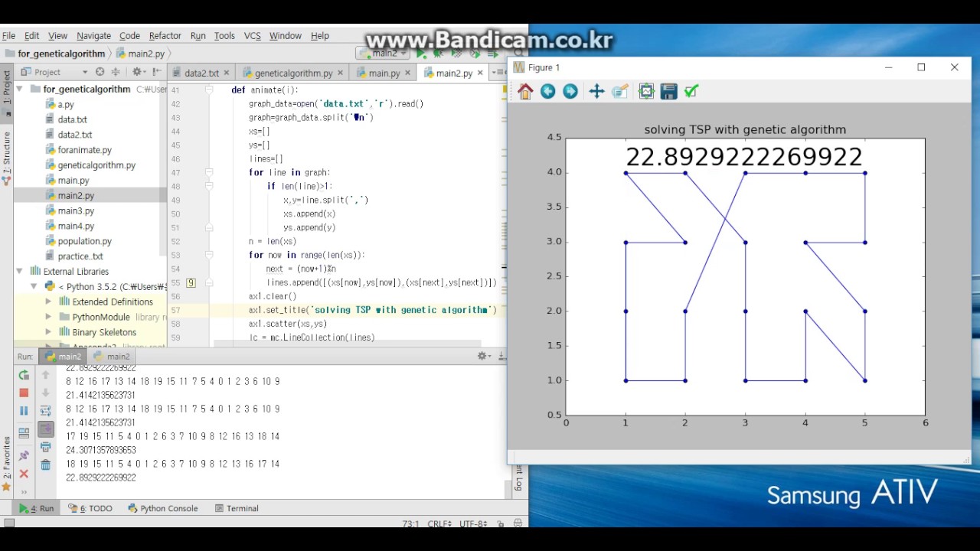The image size is (980, 551).
Task: Expand the Extended Definitions node
Action: tap(48, 302)
